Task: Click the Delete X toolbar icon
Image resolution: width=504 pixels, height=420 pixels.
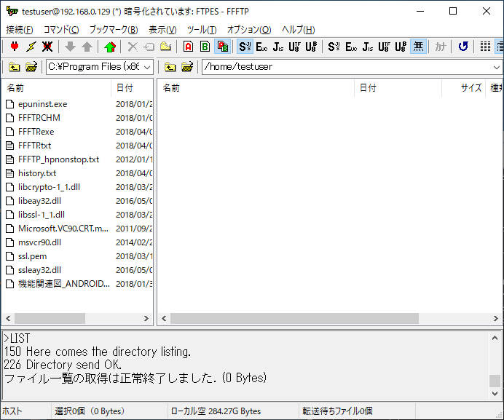Action: [133, 47]
